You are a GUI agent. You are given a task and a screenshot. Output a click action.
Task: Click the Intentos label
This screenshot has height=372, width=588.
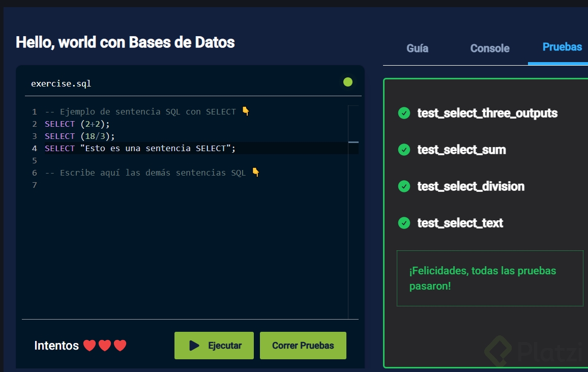(x=56, y=346)
